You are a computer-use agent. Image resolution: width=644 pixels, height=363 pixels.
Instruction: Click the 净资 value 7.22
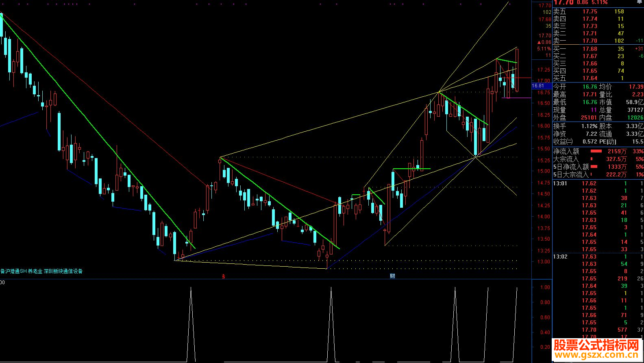pyautogui.click(x=592, y=134)
